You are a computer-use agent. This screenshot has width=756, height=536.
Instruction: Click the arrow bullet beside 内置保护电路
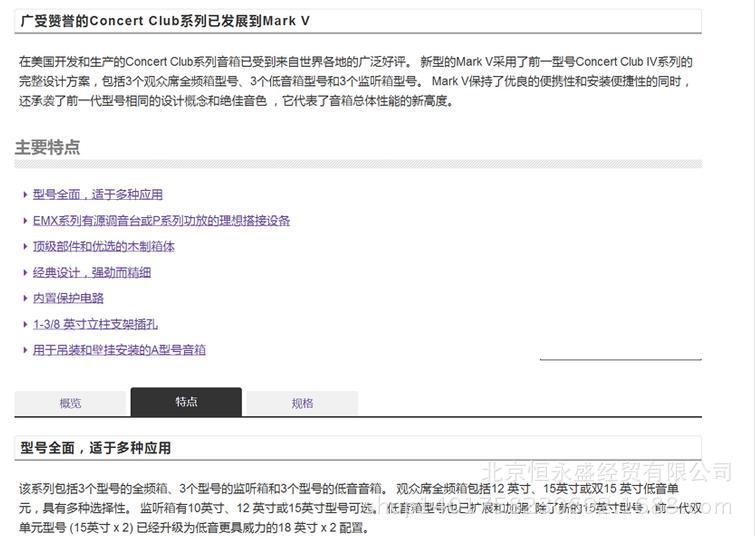pyautogui.click(x=25, y=299)
